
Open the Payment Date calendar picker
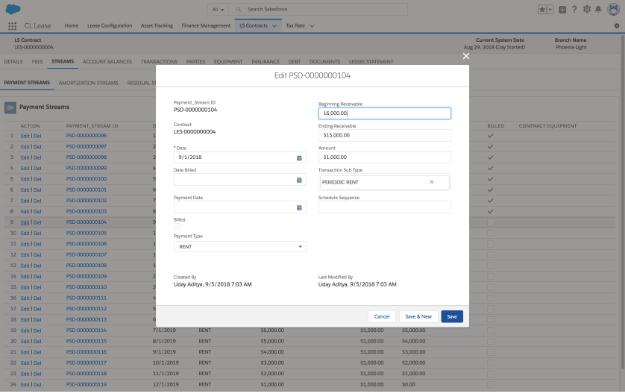pos(299,207)
